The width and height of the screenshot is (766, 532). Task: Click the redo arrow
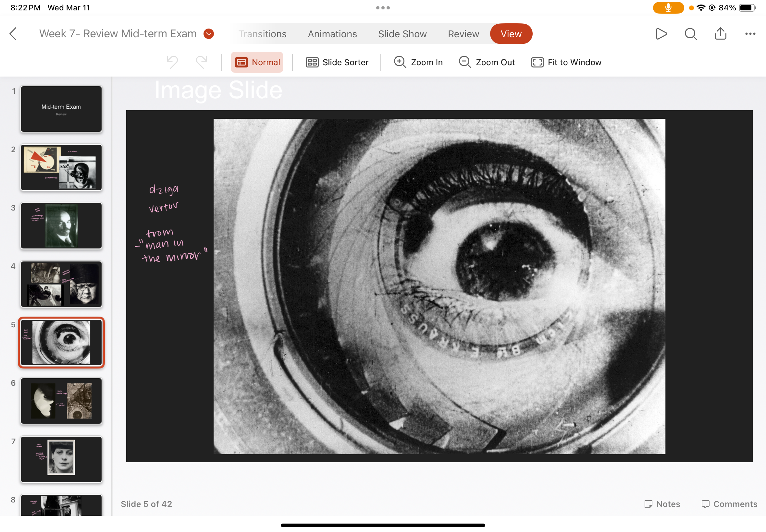(x=202, y=62)
